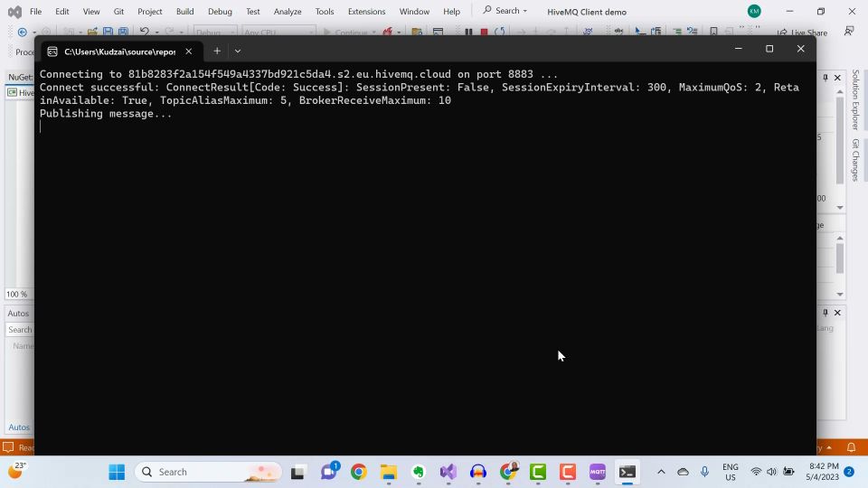868x488 pixels.
Task: Open the 100 % zoom dropdown
Action: [x=19, y=295]
